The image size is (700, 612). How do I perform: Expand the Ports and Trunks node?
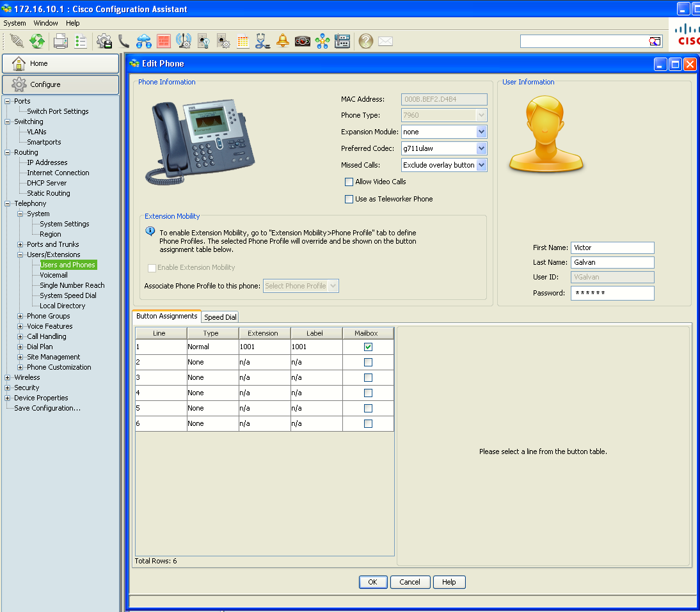(x=20, y=245)
